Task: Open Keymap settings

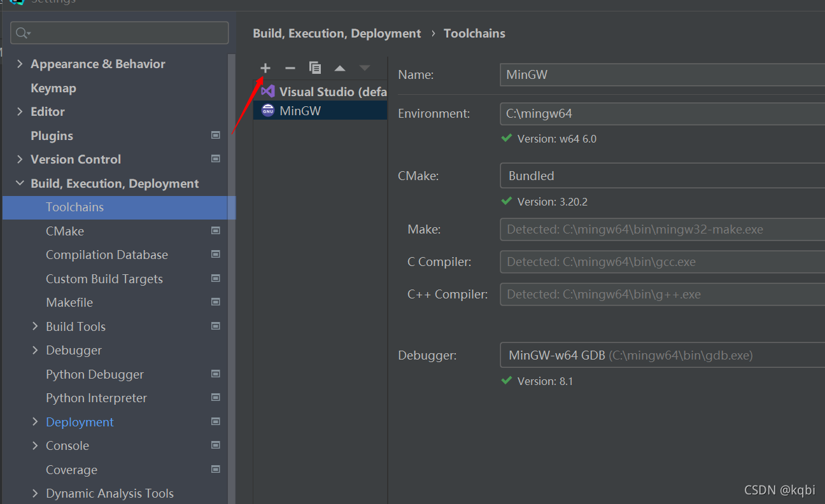Action: tap(53, 88)
